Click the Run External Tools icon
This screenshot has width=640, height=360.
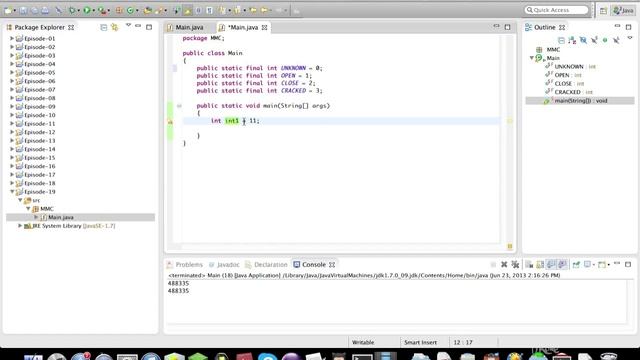pyautogui.click(x=101, y=10)
